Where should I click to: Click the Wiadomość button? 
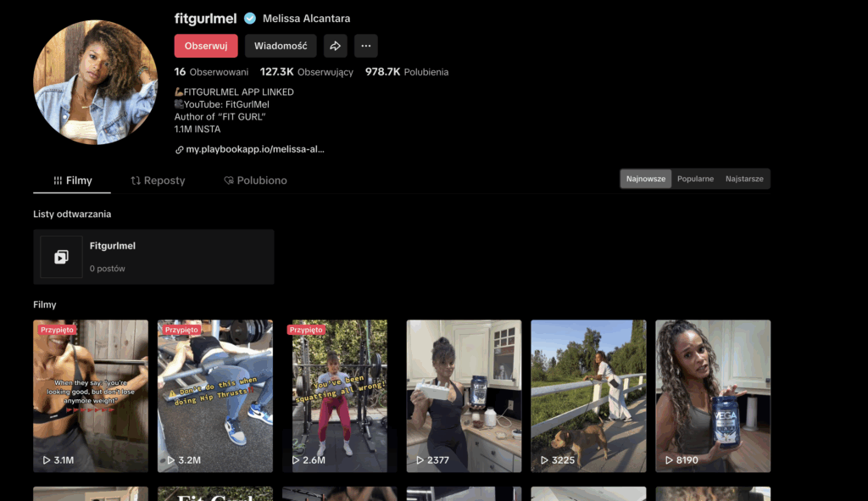281,46
